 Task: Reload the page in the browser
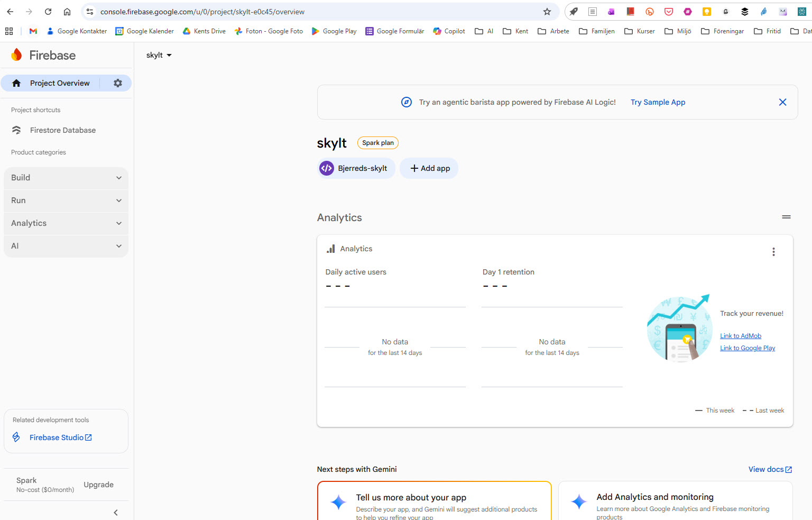(x=48, y=12)
